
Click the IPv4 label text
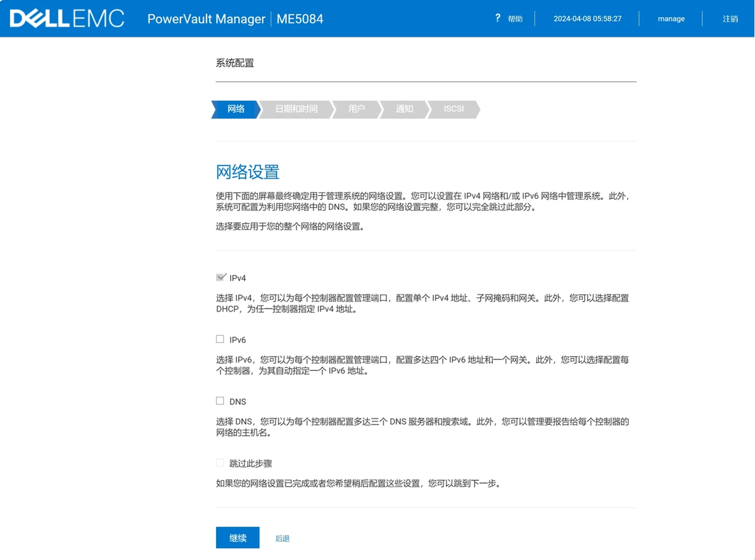tap(238, 278)
